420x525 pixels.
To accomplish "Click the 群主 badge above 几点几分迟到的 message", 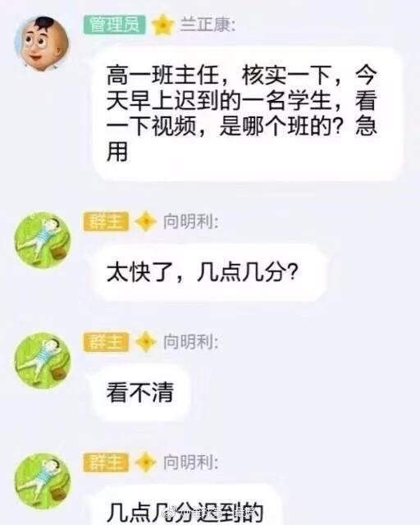I will [x=106, y=463].
